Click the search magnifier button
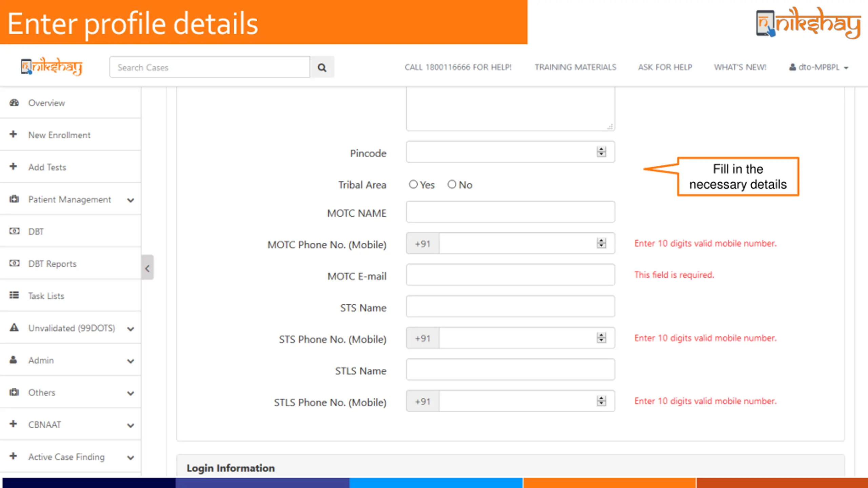The image size is (868, 488). pyautogui.click(x=322, y=67)
